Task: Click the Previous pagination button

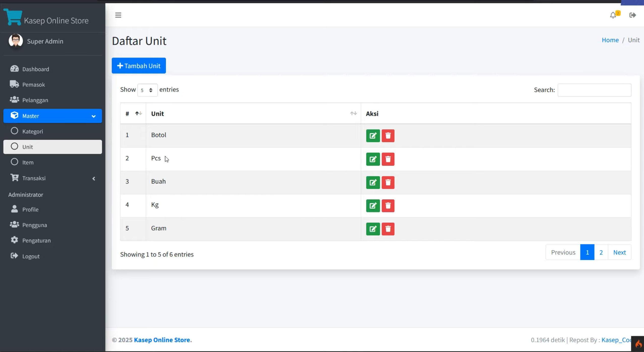Action: click(x=563, y=252)
